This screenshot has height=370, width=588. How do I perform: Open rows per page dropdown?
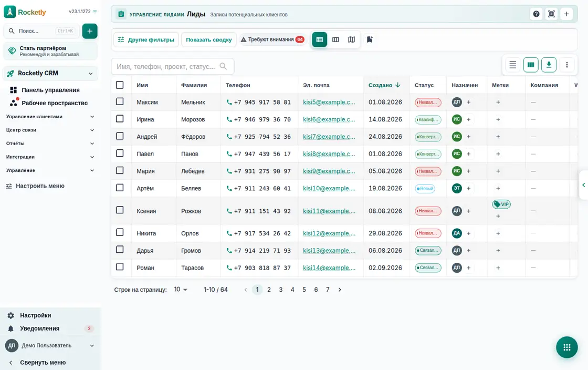[181, 290]
